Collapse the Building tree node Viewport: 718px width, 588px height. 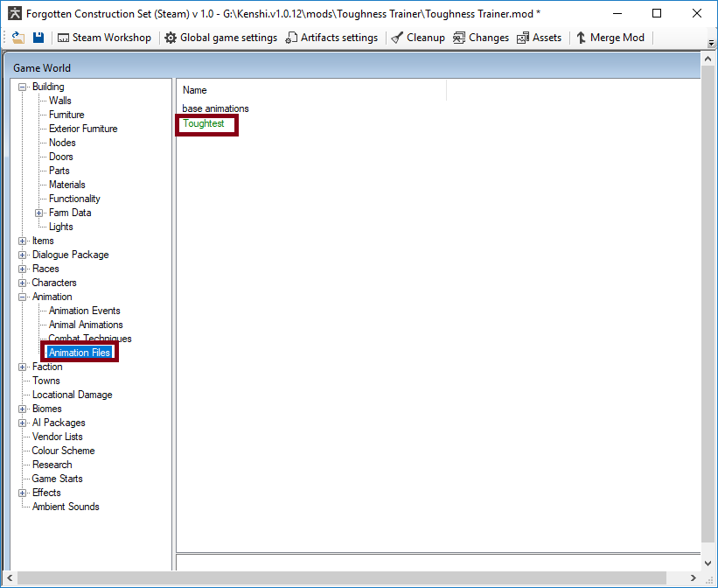point(22,87)
